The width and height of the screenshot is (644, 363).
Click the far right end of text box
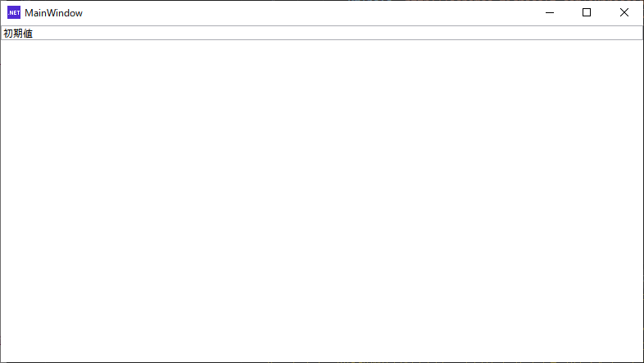[638, 33]
